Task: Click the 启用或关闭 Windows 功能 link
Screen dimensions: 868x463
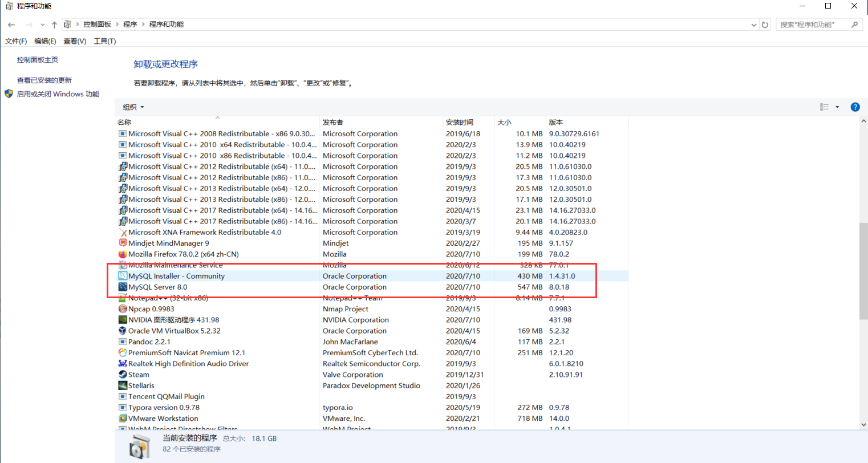Action: coord(58,94)
